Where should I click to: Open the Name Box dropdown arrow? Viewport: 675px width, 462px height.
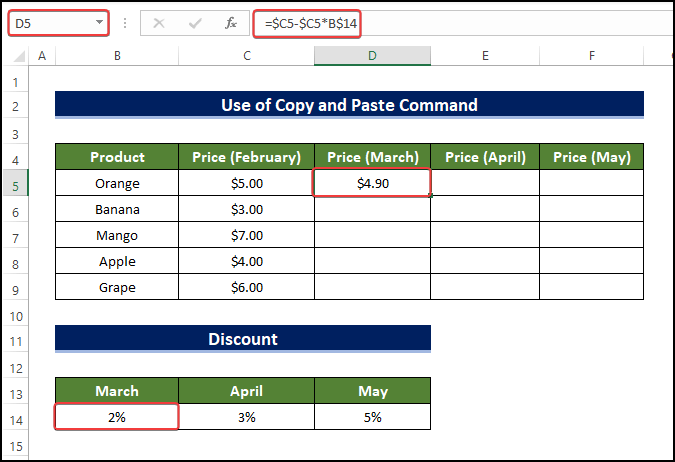click(98, 23)
